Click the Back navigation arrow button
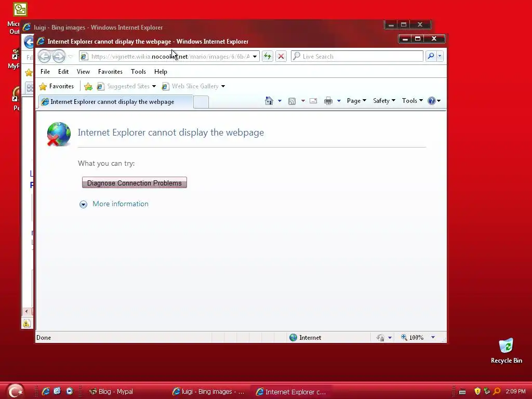This screenshot has width=532, height=399. coord(44,56)
